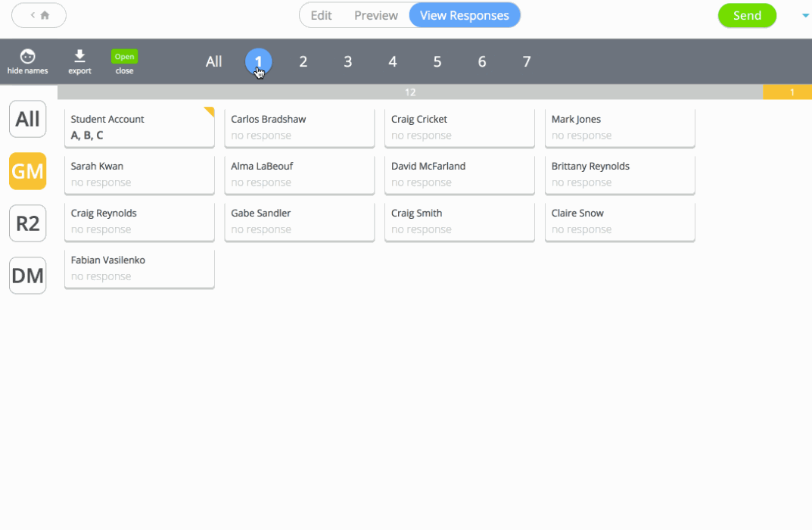Toggle the hide names face icon
The image size is (812, 530).
point(27,56)
